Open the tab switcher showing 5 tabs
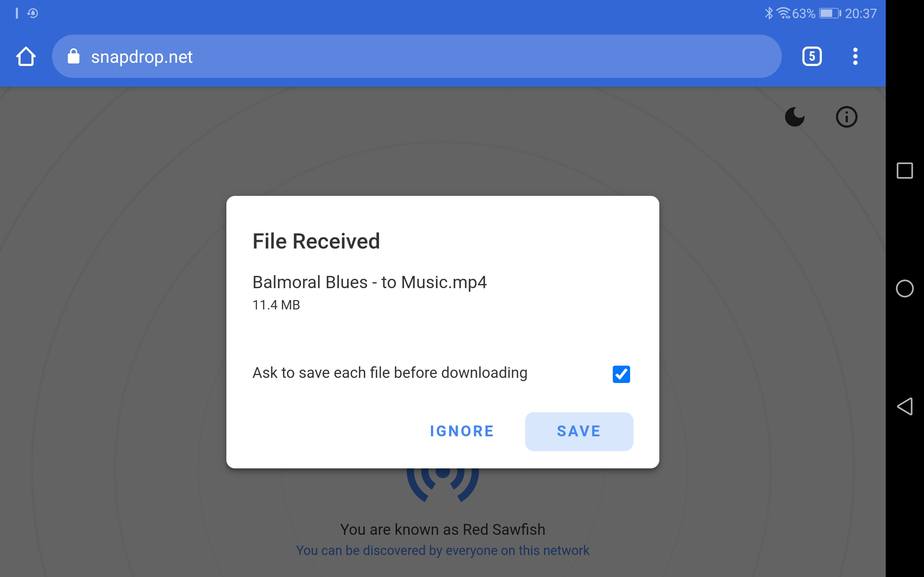This screenshot has height=577, width=924. tap(812, 56)
